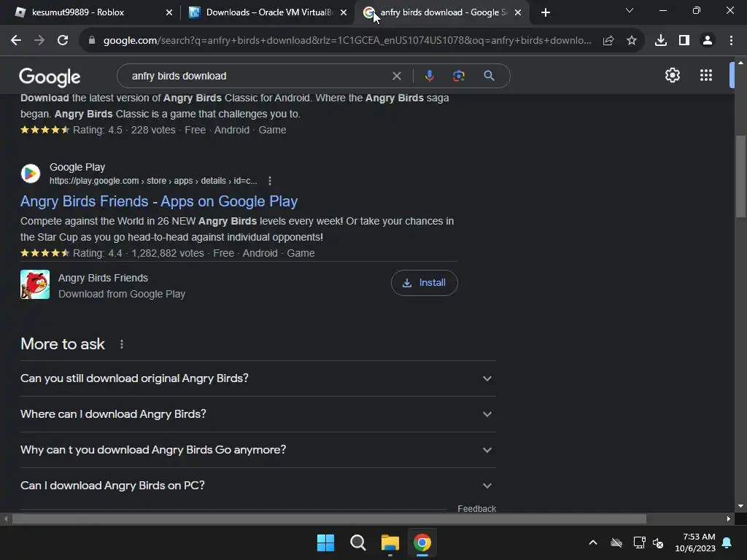Click the Feedback link

(476, 508)
